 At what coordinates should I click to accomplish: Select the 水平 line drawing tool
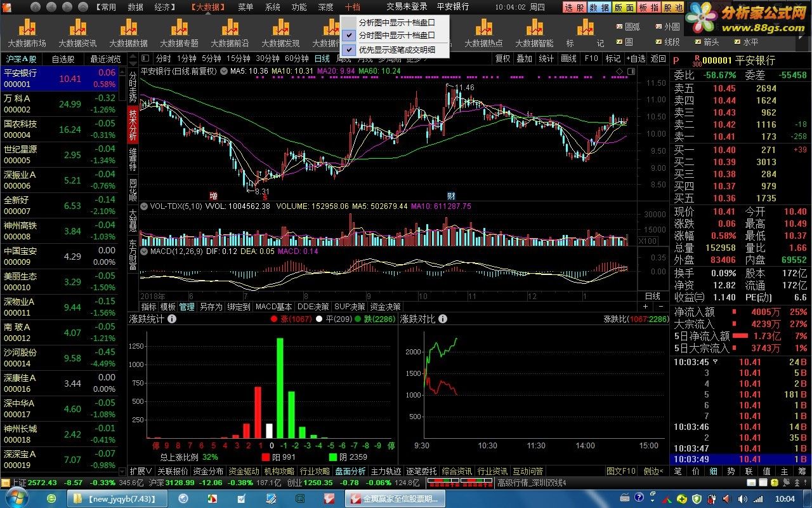click(745, 42)
